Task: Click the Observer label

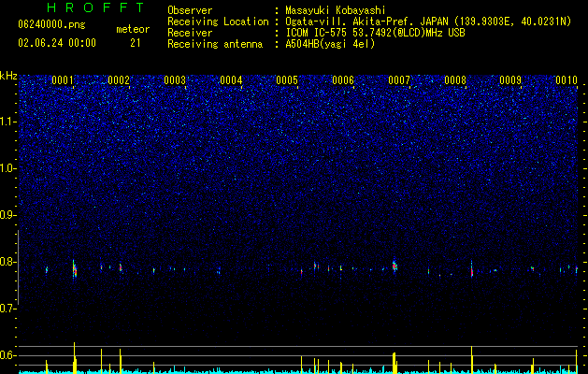Action: point(190,10)
